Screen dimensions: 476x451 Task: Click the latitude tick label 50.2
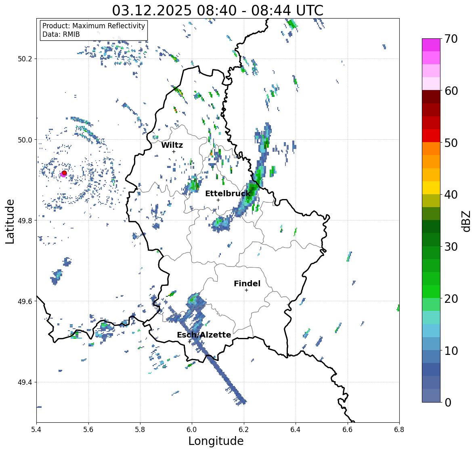[24, 59]
